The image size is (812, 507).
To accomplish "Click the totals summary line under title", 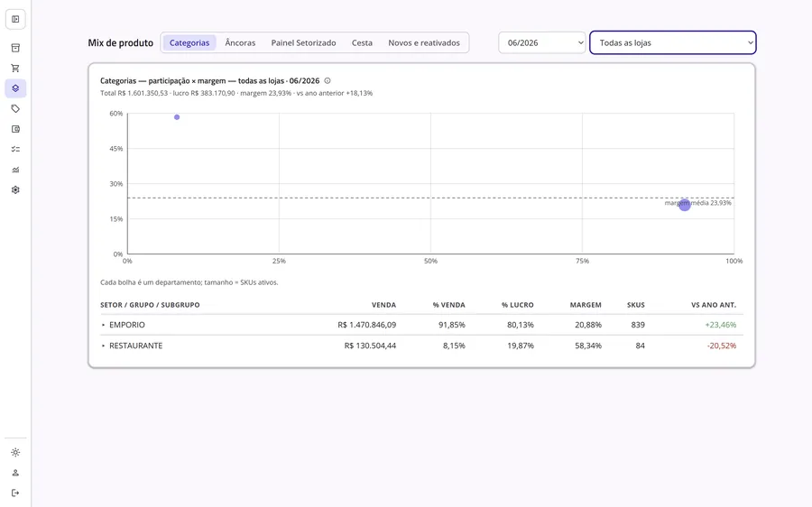I will (x=236, y=93).
